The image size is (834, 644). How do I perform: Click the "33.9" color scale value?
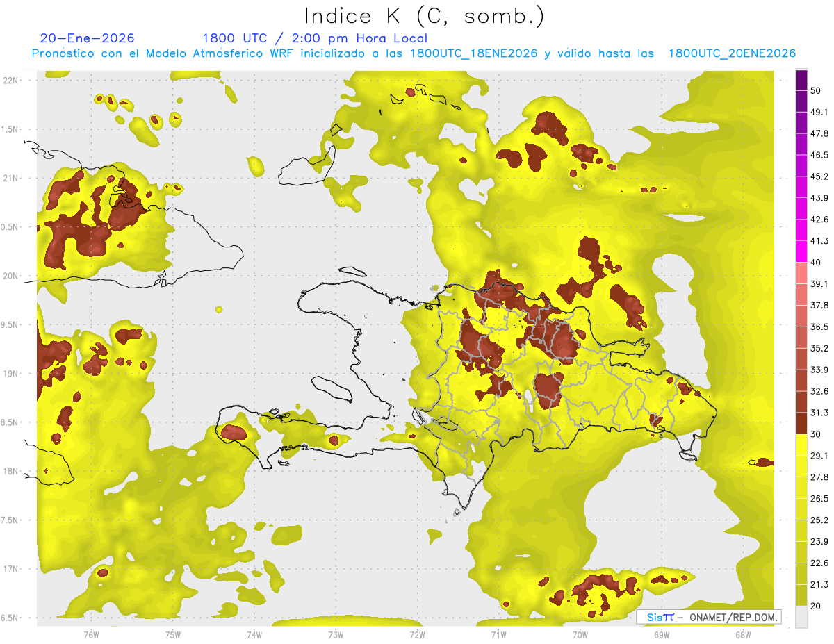pyautogui.click(x=819, y=370)
